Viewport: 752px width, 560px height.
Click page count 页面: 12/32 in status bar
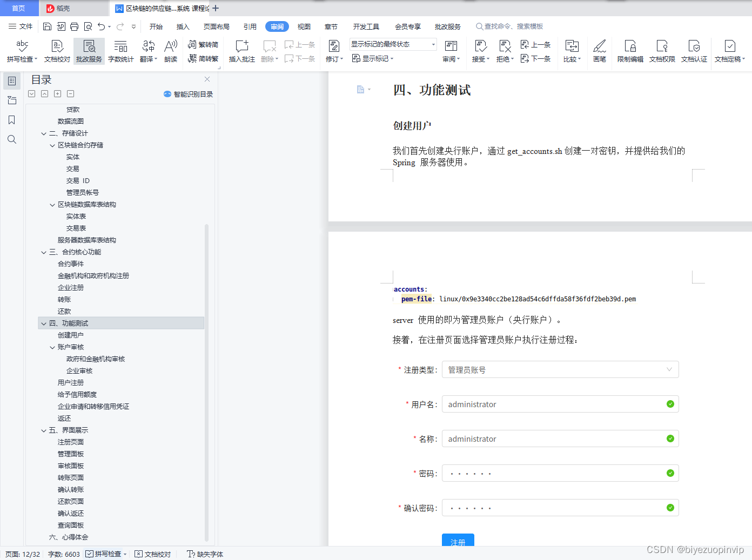[23, 554]
